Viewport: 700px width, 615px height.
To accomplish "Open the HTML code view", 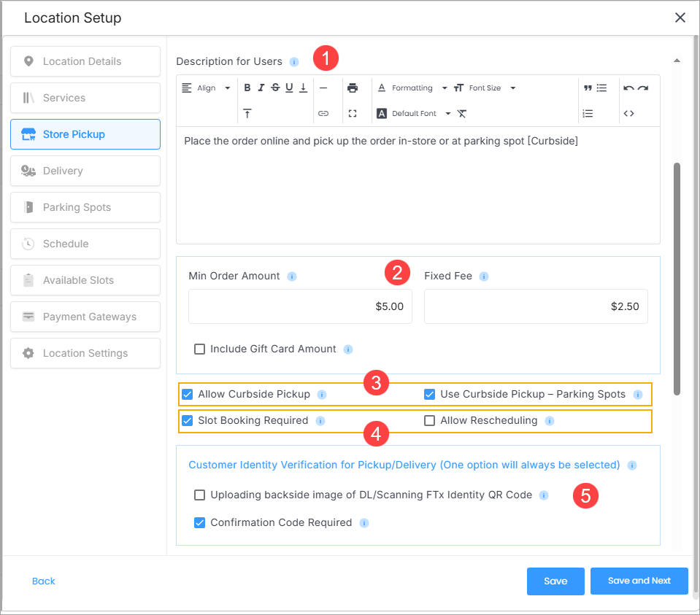I will point(628,113).
